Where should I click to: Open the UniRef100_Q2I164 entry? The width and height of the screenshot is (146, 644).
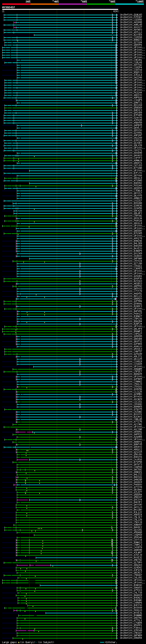point(131,42)
